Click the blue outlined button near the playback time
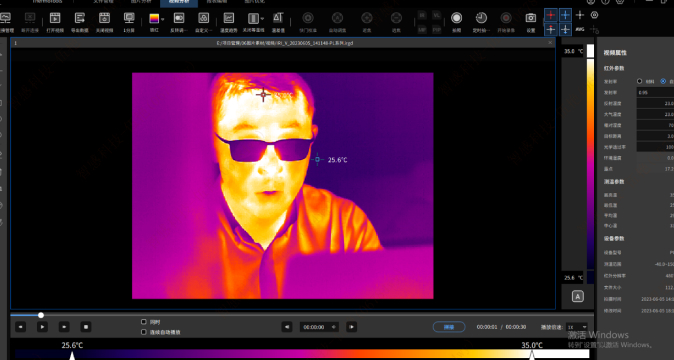The image size is (674, 360). [x=449, y=327]
